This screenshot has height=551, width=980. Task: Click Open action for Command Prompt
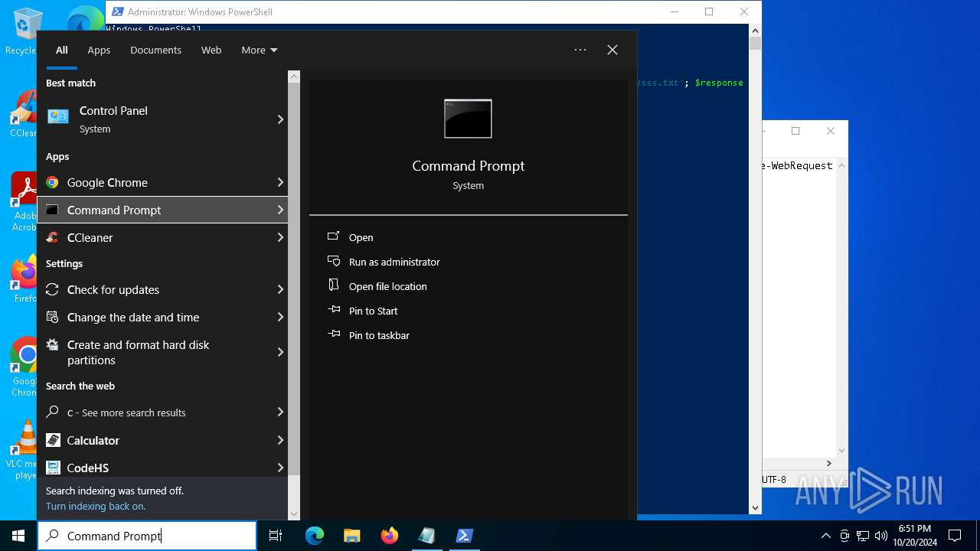tap(361, 237)
